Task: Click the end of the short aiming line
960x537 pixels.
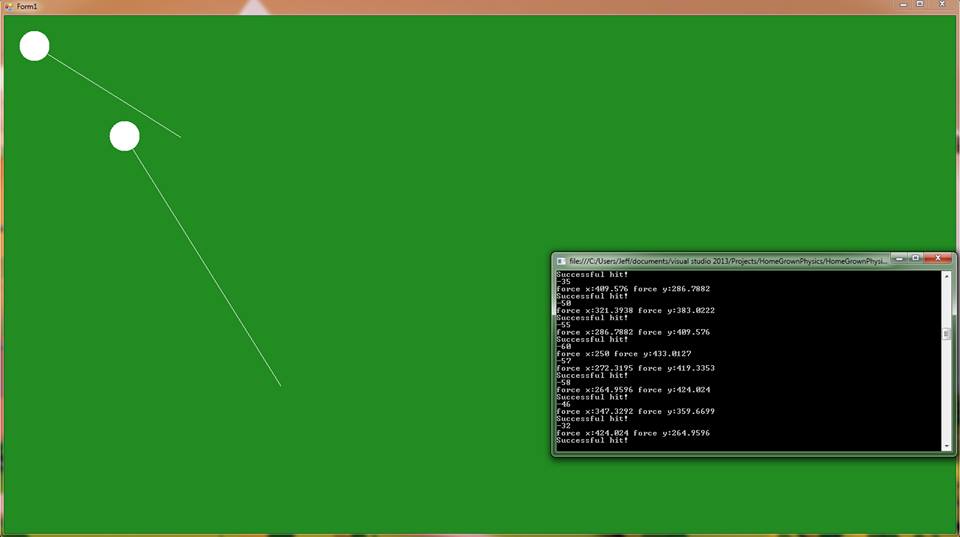Action: click(x=180, y=137)
